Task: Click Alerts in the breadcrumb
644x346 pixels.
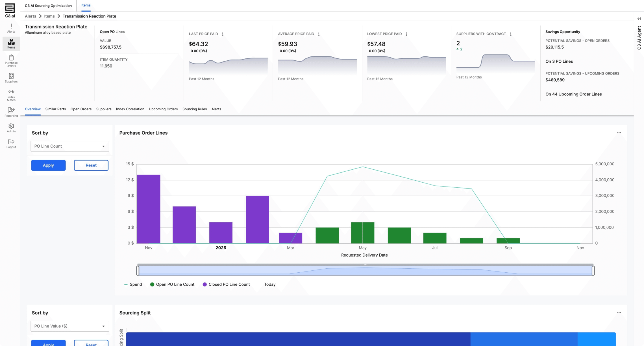Action: 31,16
